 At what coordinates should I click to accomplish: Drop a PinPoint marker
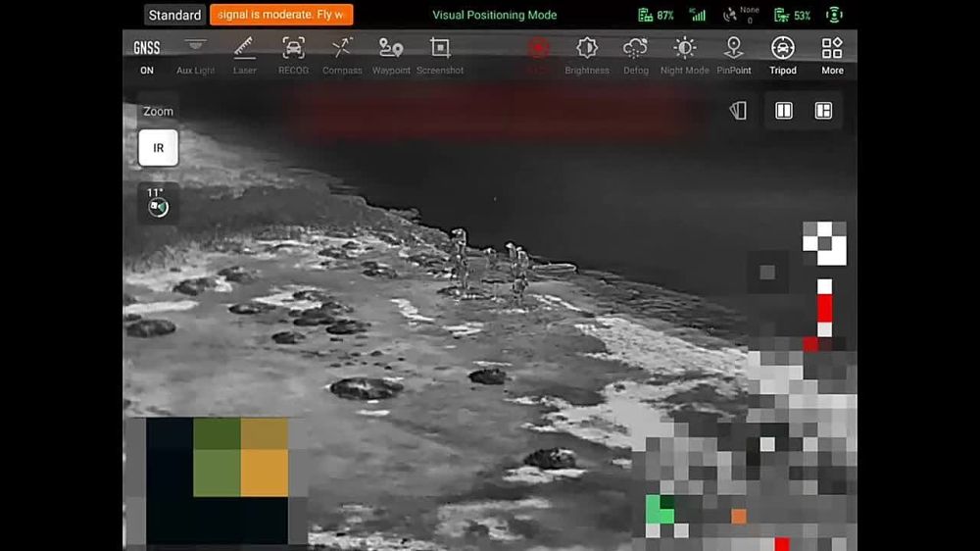(x=733, y=56)
